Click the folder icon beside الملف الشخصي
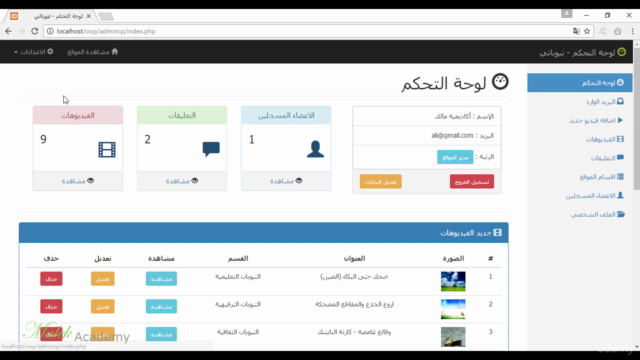Image resolution: width=640 pixels, height=360 pixels. (621, 214)
